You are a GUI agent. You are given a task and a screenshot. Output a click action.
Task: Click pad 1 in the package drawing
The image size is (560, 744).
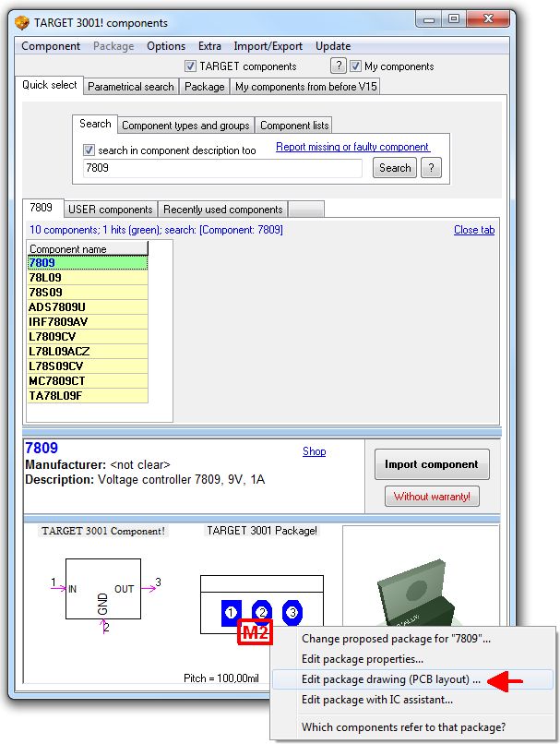231,611
